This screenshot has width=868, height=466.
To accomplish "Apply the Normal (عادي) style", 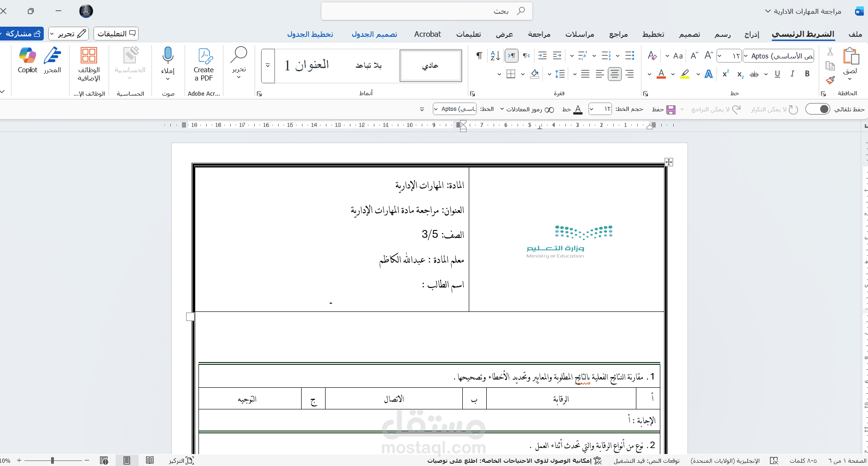I will [431, 66].
